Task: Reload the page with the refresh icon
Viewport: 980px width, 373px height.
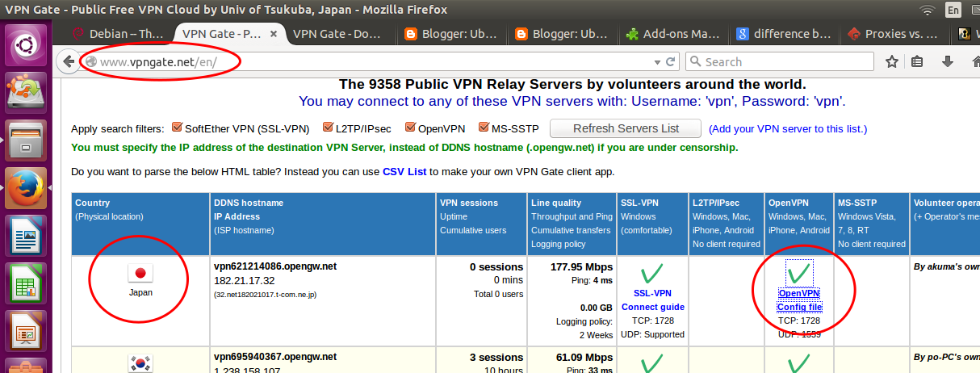Action: point(670,61)
